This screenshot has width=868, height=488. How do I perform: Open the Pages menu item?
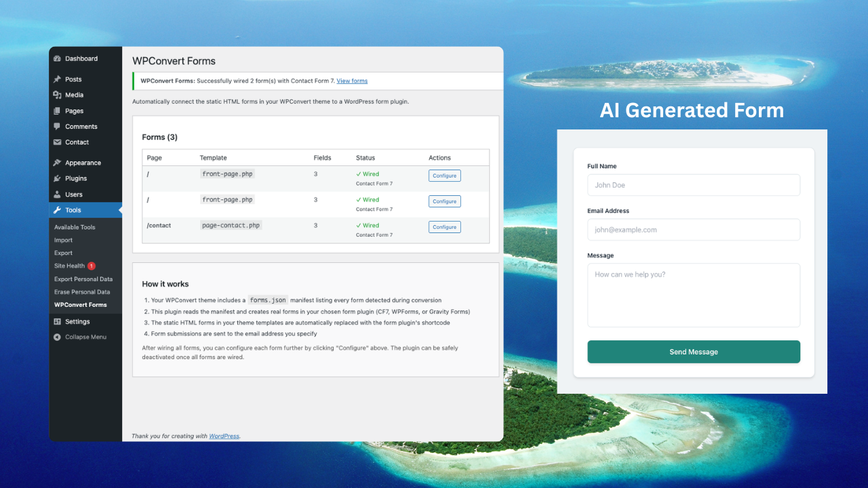85,111
